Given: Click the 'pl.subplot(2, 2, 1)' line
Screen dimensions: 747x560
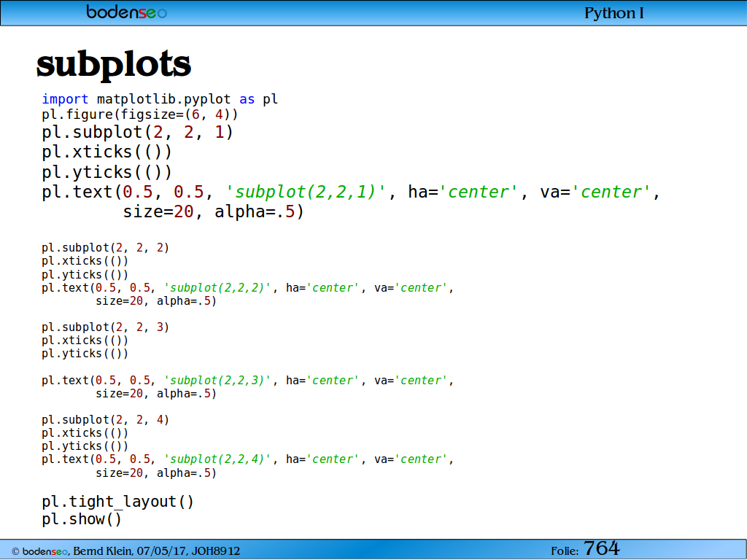Looking at the screenshot, I should [x=138, y=132].
